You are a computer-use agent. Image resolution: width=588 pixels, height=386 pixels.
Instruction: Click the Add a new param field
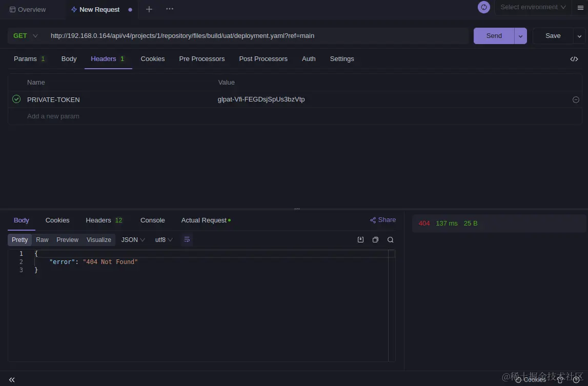pos(53,116)
